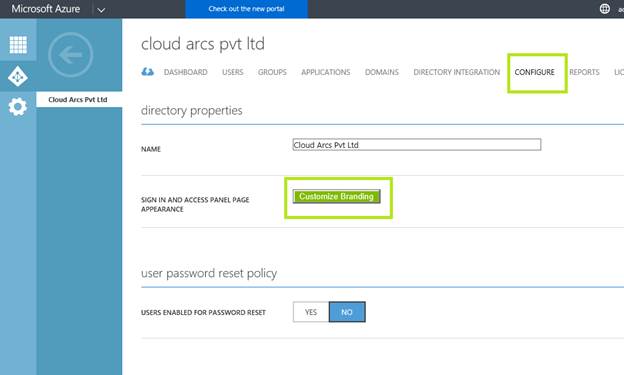Click the 'cloud arcs pvt ltd' page title
Image resolution: width=624 pixels, height=375 pixels.
(x=203, y=44)
